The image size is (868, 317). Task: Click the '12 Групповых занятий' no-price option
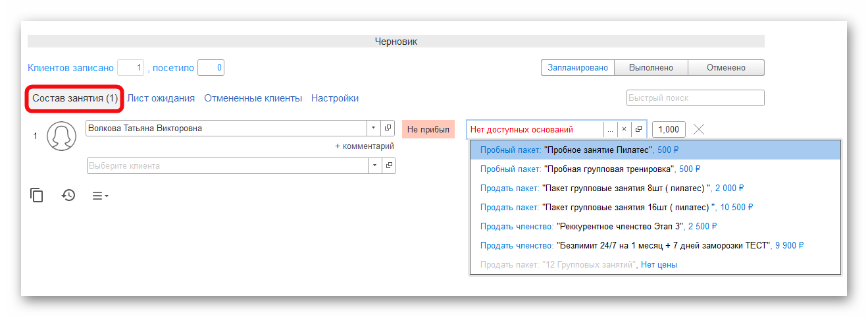(655, 264)
